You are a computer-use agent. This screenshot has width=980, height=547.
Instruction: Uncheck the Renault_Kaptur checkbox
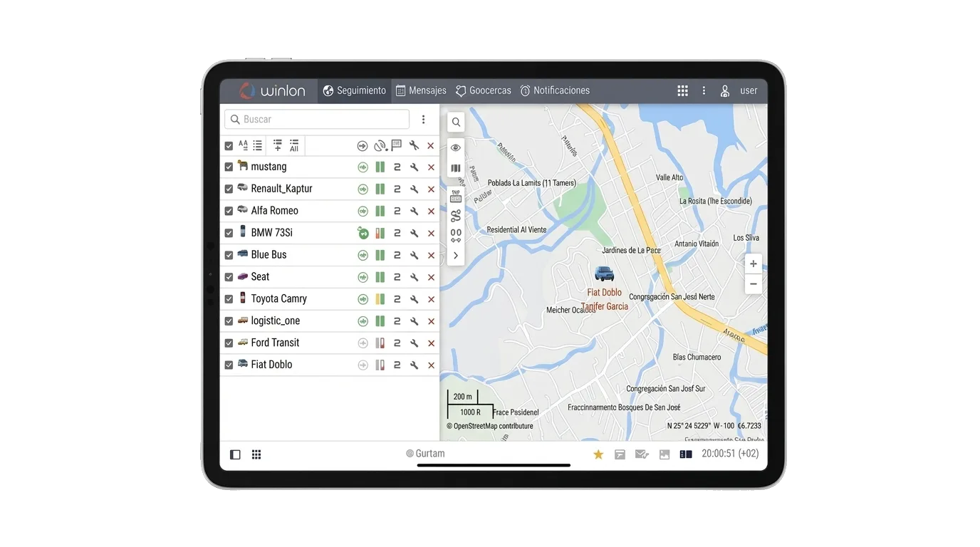point(229,189)
